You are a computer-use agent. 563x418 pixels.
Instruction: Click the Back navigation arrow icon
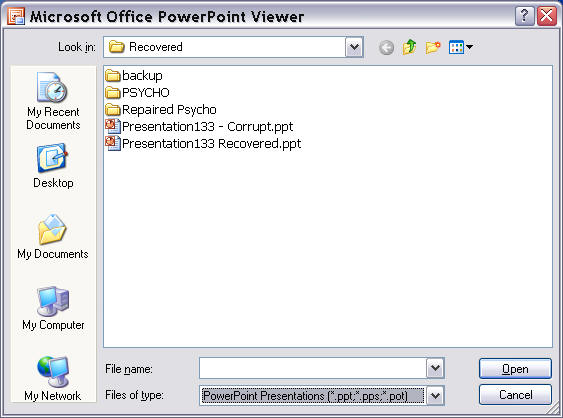[386, 47]
